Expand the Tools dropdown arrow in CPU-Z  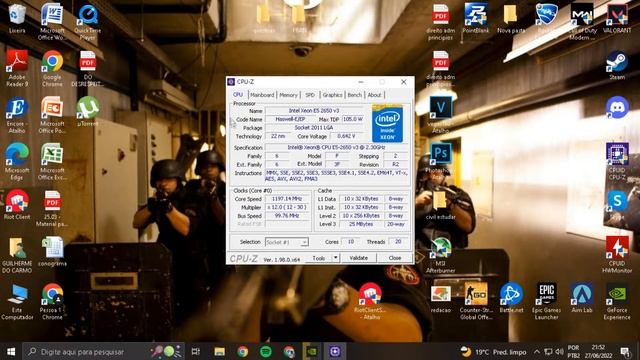click(335, 258)
